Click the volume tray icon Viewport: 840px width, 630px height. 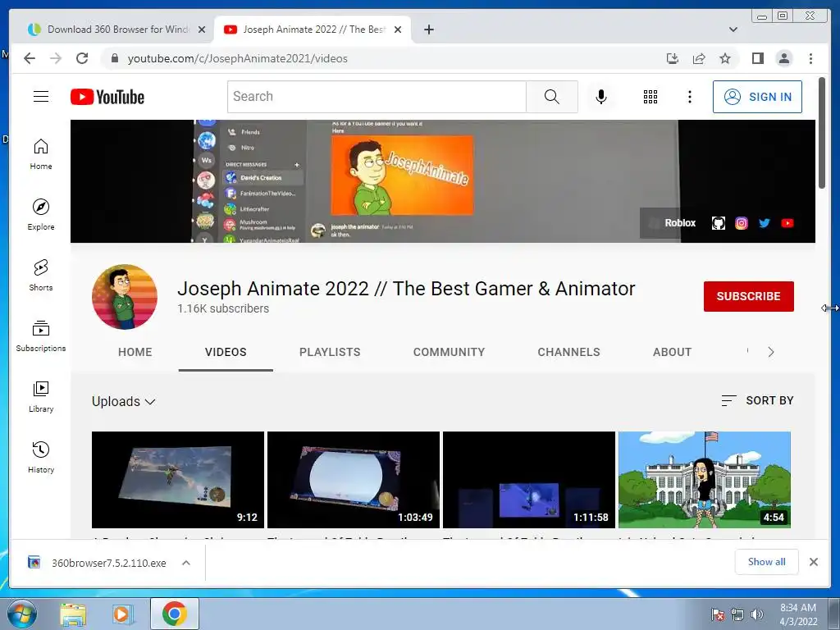[x=757, y=614]
